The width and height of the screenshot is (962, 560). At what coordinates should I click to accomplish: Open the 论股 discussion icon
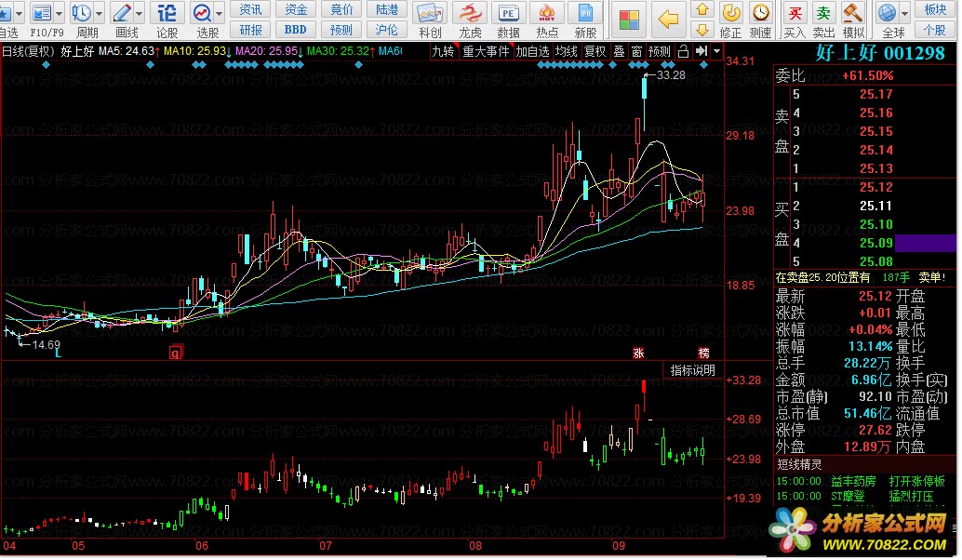(167, 13)
